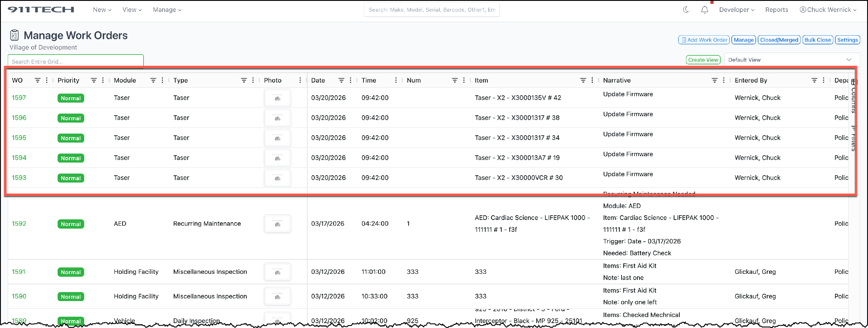Open Priority column three-dot menu
The image size is (868, 328).
click(x=103, y=80)
